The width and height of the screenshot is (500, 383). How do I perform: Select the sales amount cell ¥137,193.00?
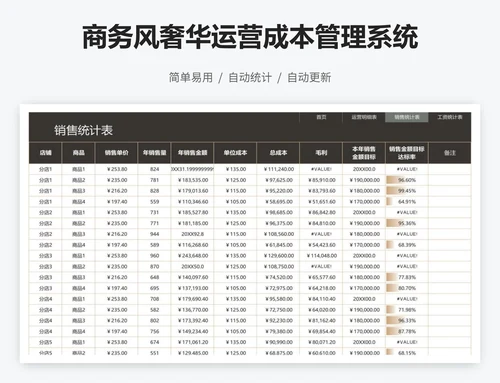click(193, 288)
